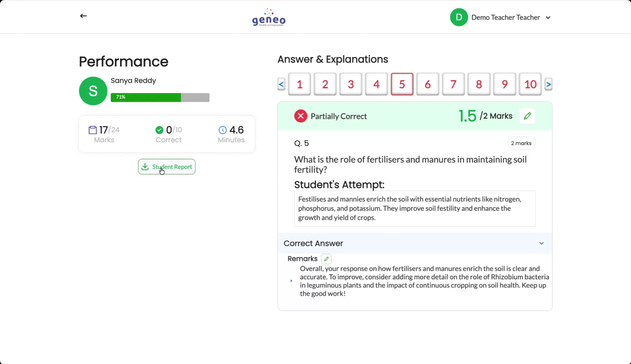Click the clock icon beside 4.6 Minutes
The height and width of the screenshot is (364, 631).
(222, 130)
